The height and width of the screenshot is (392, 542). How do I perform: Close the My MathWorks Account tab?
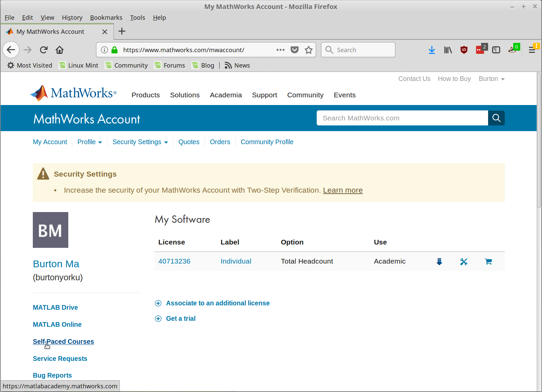(105, 32)
